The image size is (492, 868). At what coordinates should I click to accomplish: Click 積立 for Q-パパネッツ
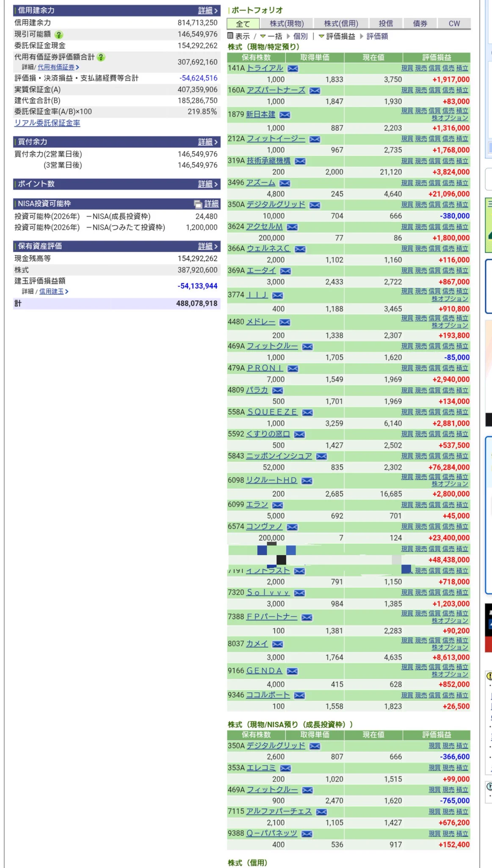[462, 834]
